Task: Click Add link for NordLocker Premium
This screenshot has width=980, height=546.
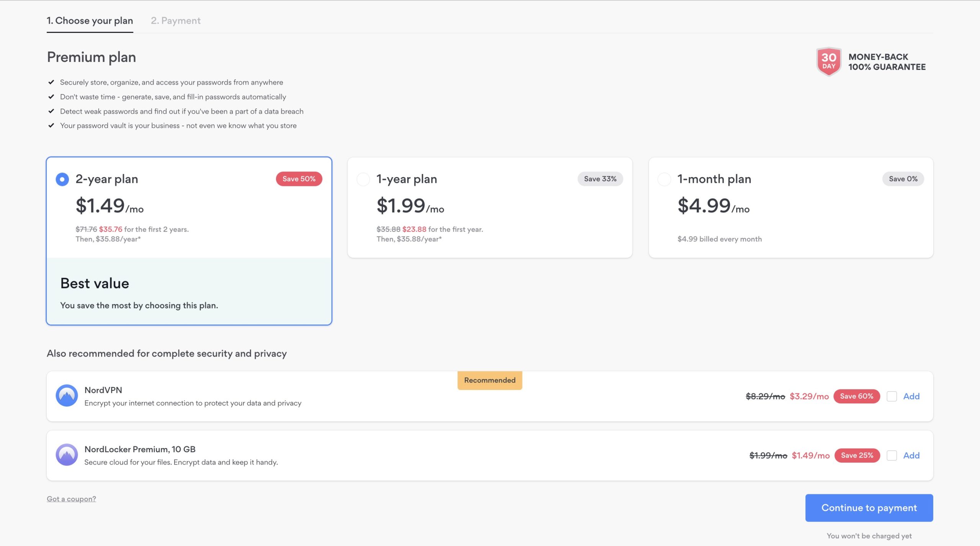Action: click(911, 455)
